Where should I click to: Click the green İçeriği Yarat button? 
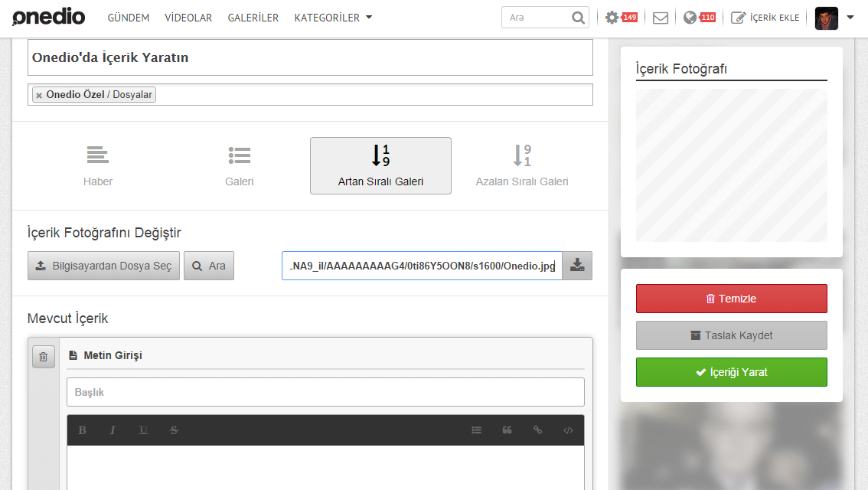pos(731,372)
